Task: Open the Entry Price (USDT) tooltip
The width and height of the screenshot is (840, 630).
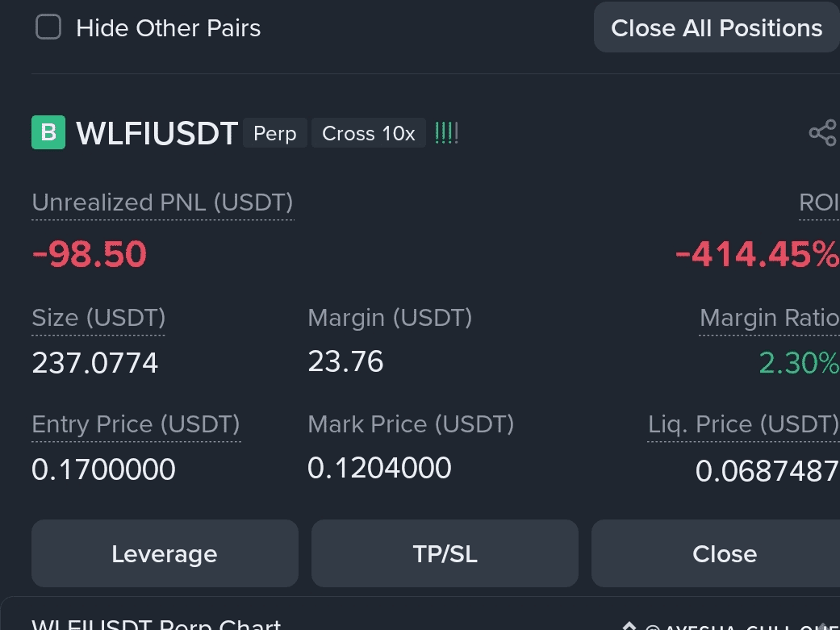Action: pos(136,424)
